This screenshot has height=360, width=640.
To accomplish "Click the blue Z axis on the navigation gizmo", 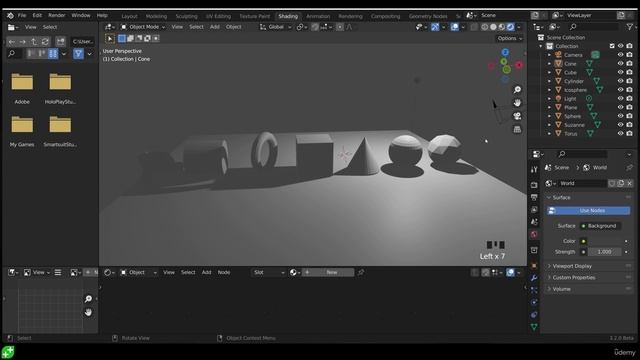I will [505, 52].
